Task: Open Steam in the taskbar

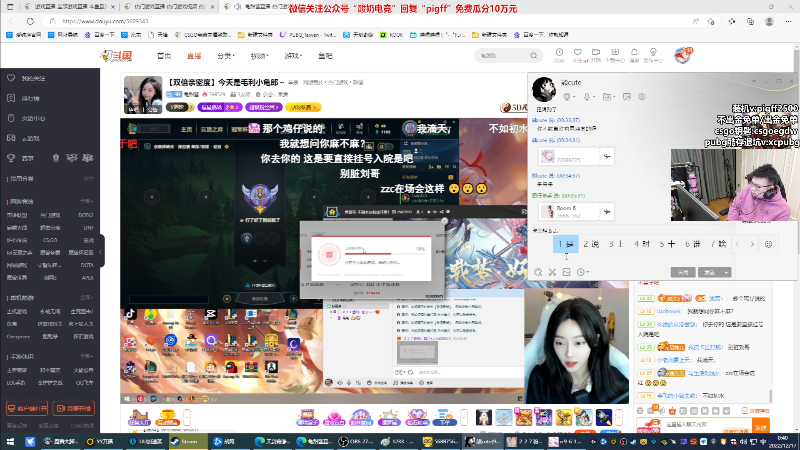Action: pyautogui.click(x=188, y=441)
